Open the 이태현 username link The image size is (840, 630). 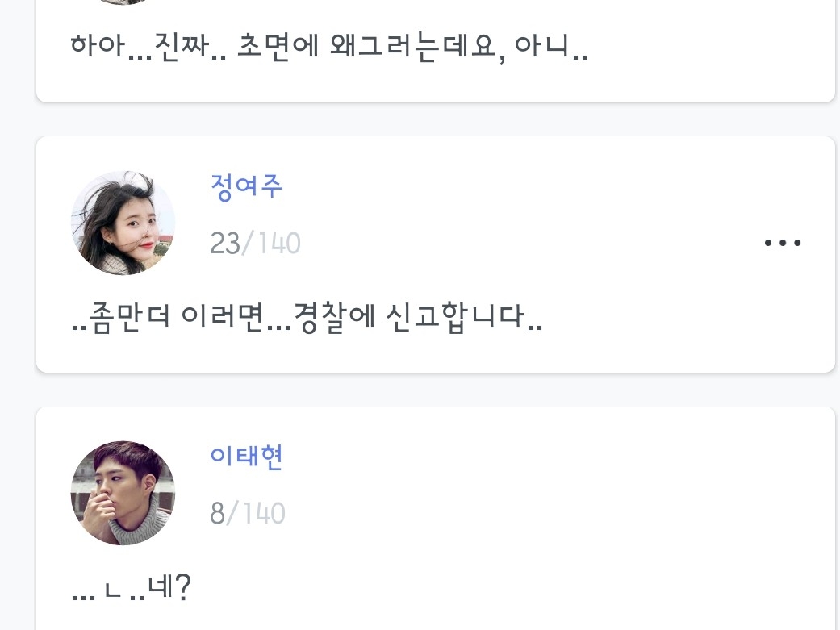coord(246,457)
